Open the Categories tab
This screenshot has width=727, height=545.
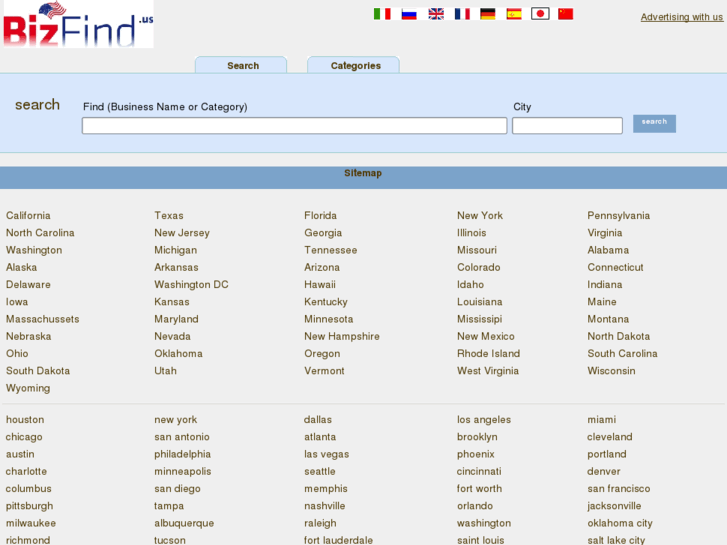(355, 66)
